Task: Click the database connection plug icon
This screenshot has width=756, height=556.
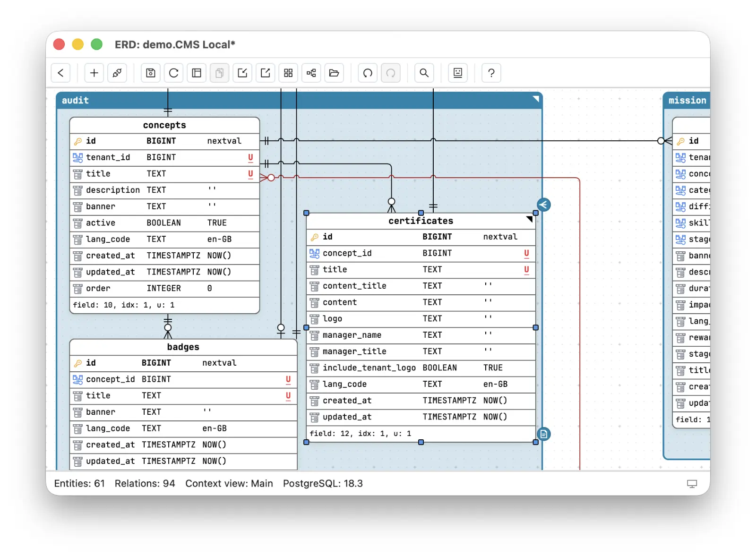Action: click(117, 73)
